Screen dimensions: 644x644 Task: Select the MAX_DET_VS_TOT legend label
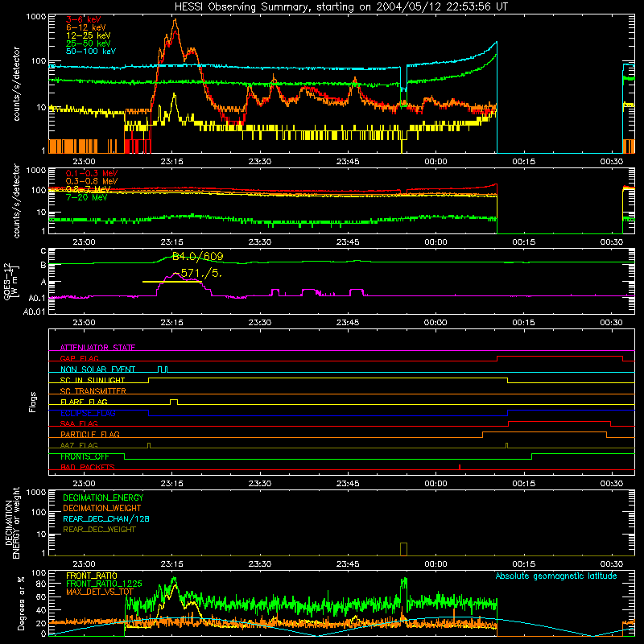(100, 592)
